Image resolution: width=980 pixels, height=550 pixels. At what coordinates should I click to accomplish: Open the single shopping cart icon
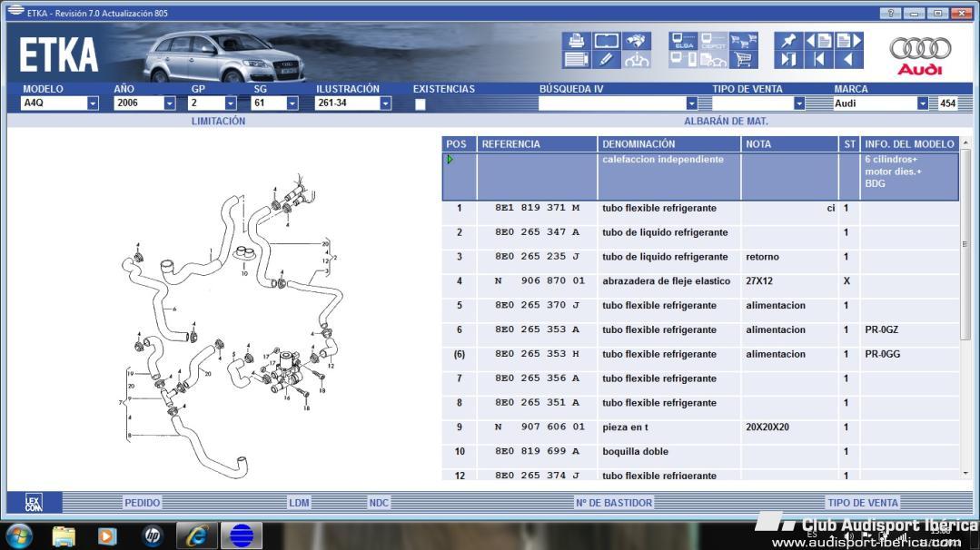pyautogui.click(x=743, y=60)
